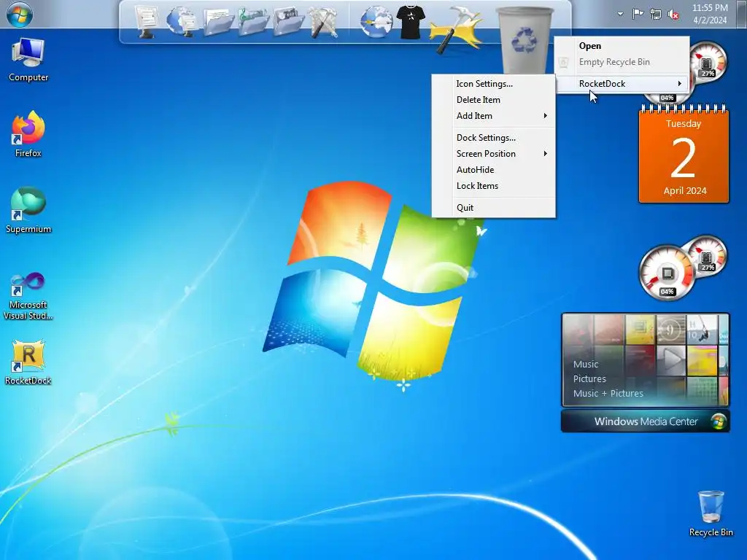This screenshot has width=747, height=560.
Task: Select Music in the Media Center gadget
Action: pos(586,365)
